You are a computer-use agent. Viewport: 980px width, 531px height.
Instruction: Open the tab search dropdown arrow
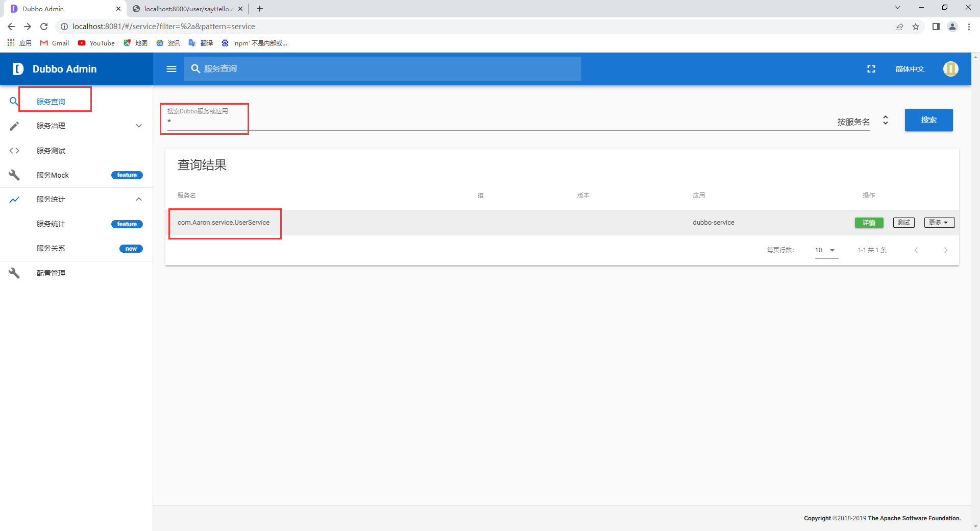[898, 8]
